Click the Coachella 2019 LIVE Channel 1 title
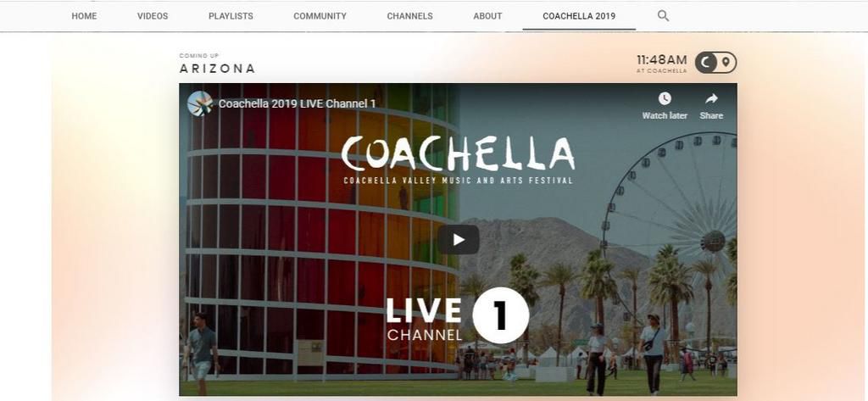The image size is (868, 401). (298, 103)
